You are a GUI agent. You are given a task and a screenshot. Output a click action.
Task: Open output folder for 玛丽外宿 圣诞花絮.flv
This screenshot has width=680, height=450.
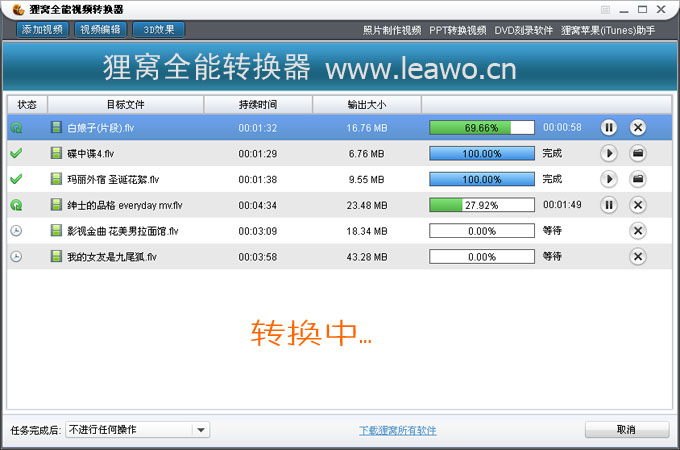point(638,179)
